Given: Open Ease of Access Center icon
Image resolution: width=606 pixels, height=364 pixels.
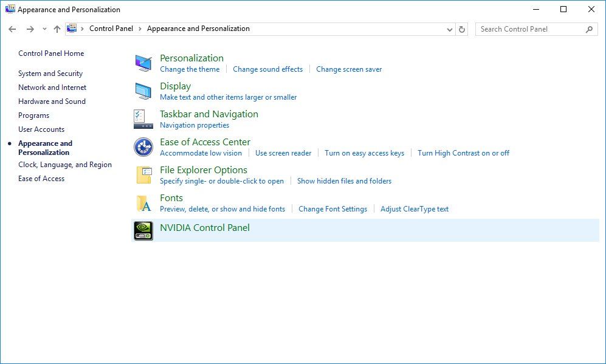Looking at the screenshot, I should point(143,146).
